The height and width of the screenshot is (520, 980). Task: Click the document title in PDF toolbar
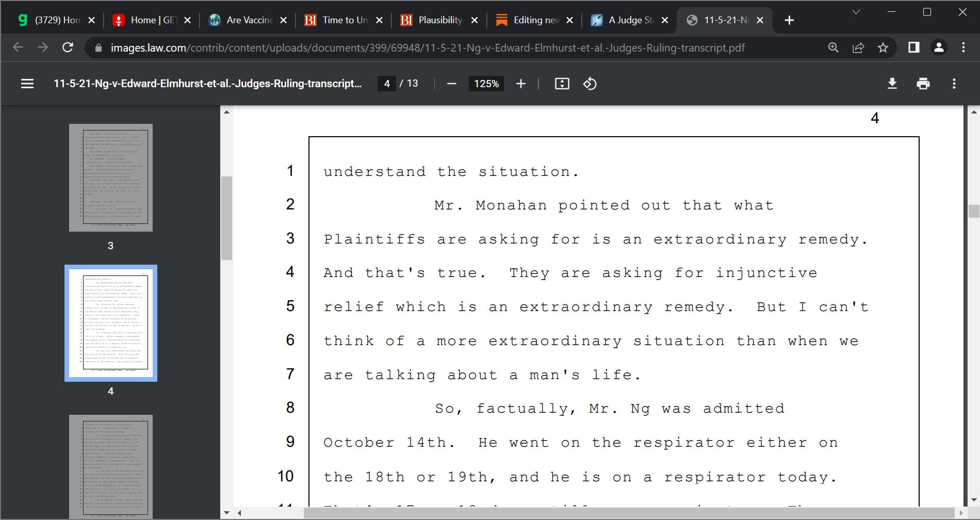click(x=207, y=84)
